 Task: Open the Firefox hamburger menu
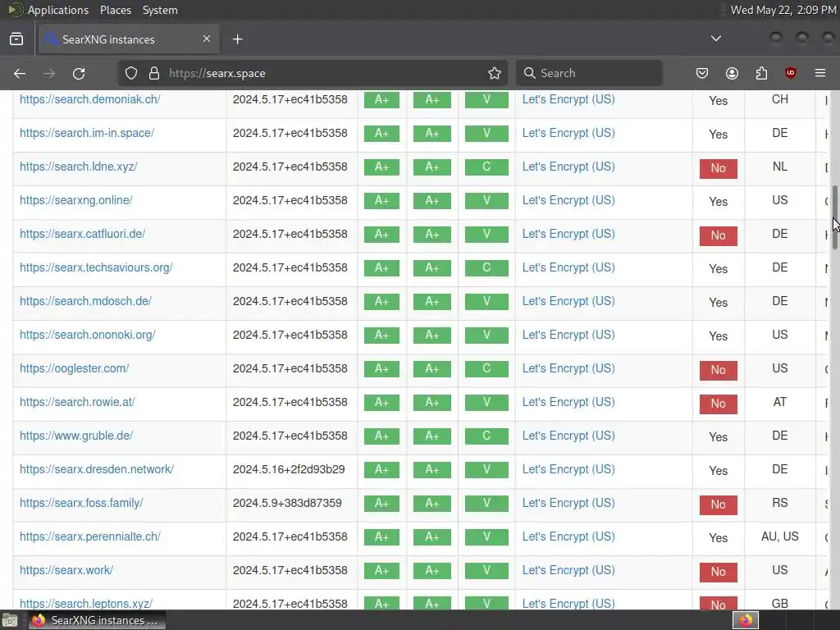coord(820,73)
